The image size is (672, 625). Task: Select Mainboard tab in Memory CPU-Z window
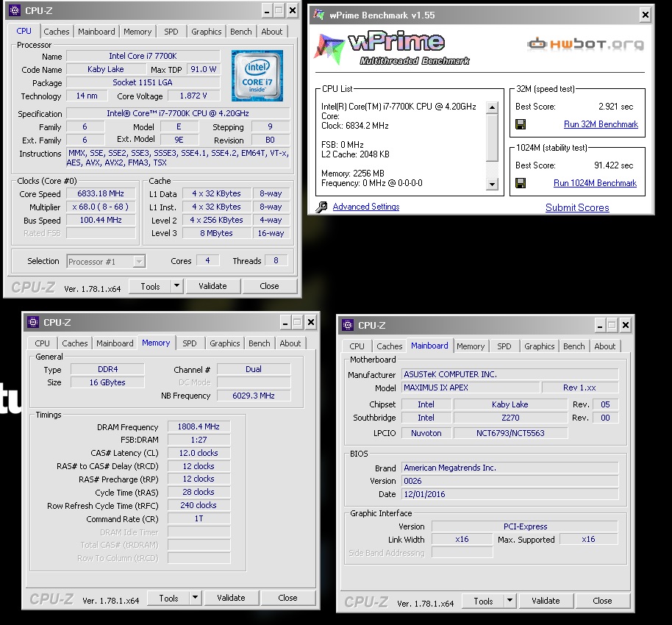coord(115,343)
